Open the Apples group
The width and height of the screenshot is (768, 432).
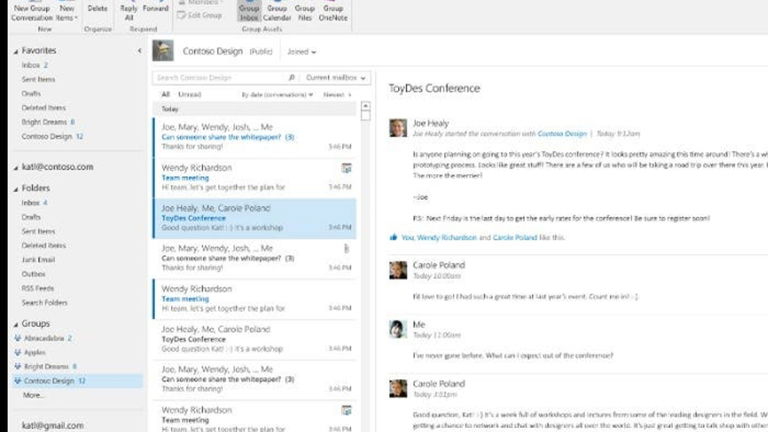30,352
